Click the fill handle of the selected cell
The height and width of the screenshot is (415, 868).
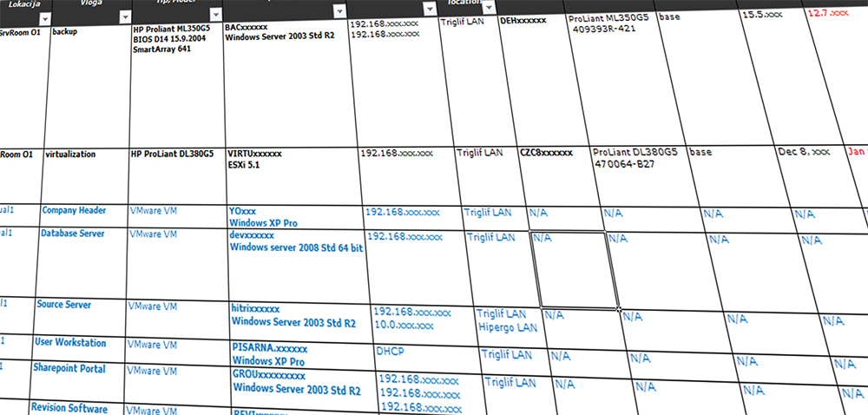click(619, 308)
